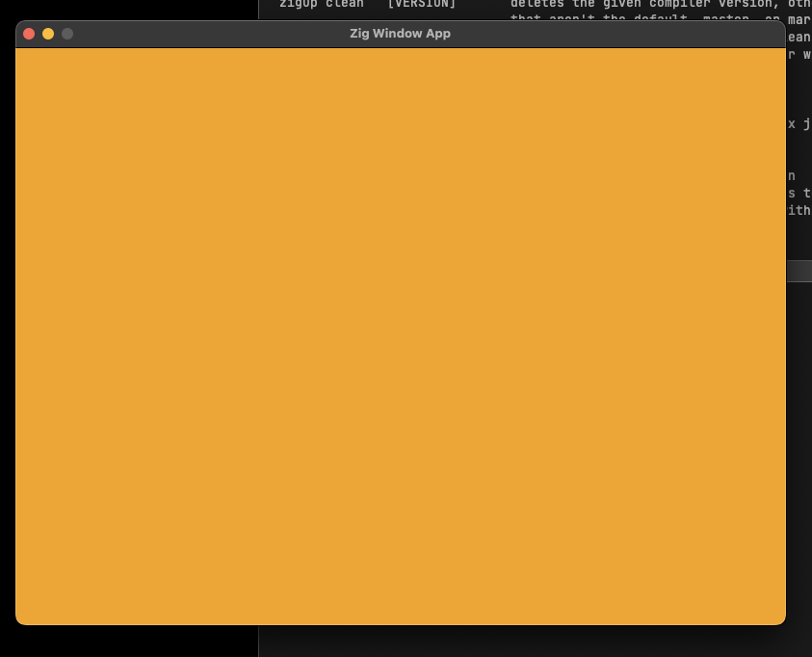Click the black desktop area on the left
The width and height of the screenshot is (812, 657).
125,641
